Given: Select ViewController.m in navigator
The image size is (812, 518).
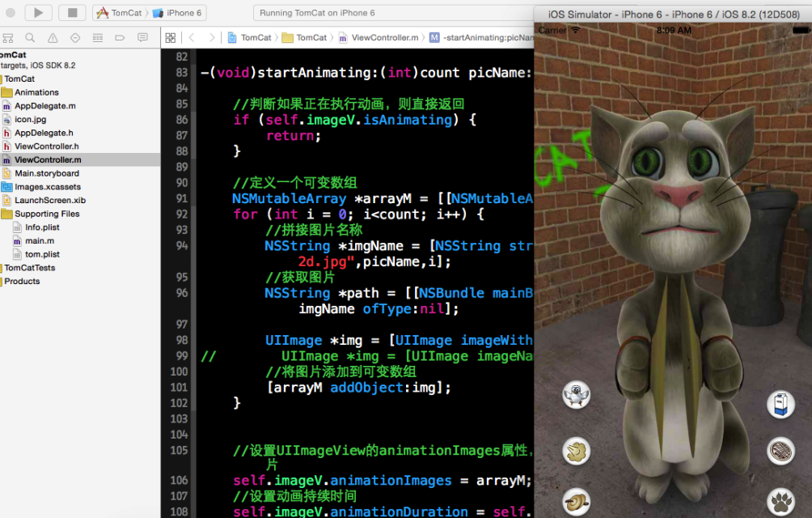Looking at the screenshot, I should point(80,159).
